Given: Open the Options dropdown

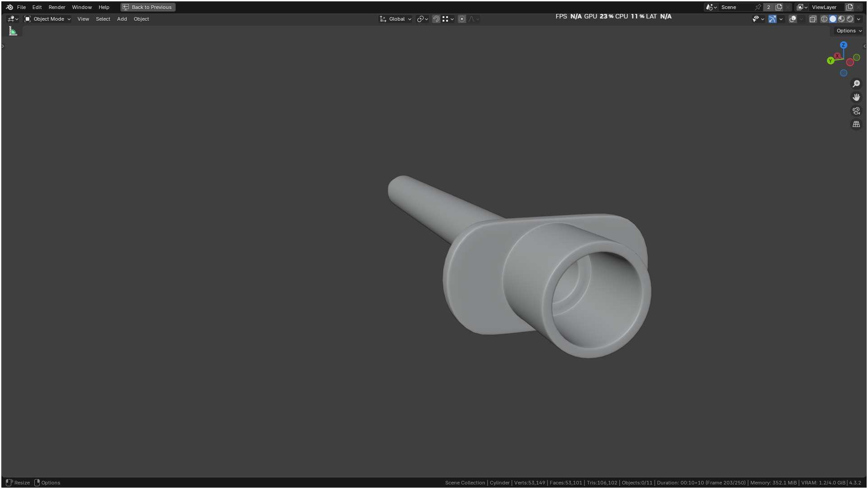Looking at the screenshot, I should 849,31.
